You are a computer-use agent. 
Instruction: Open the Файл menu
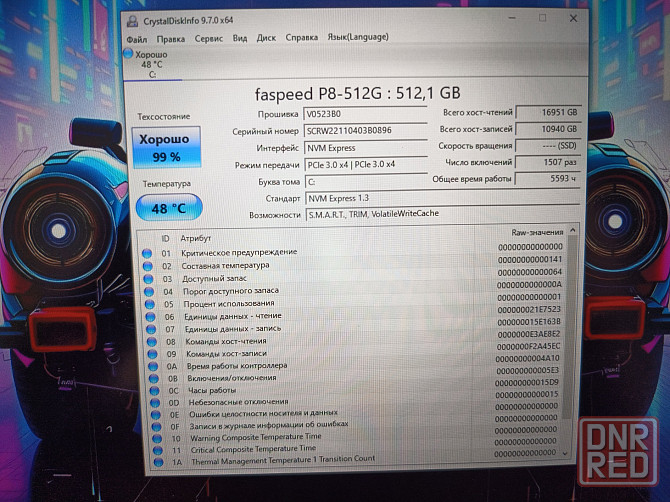click(137, 39)
